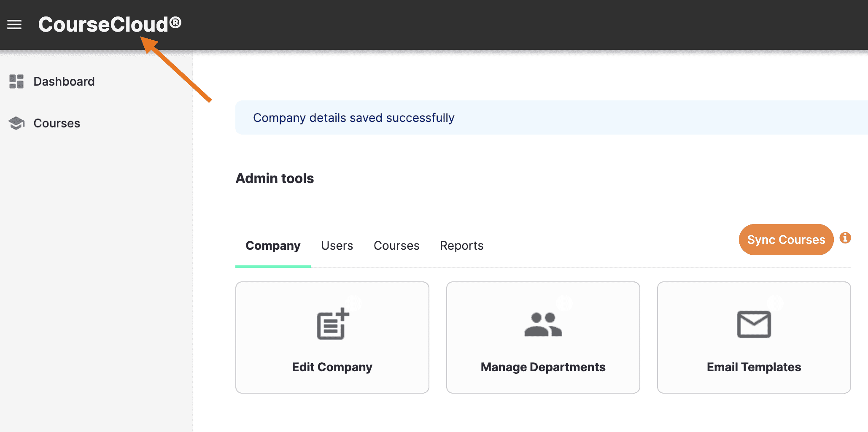Open the Reports tab

461,246
